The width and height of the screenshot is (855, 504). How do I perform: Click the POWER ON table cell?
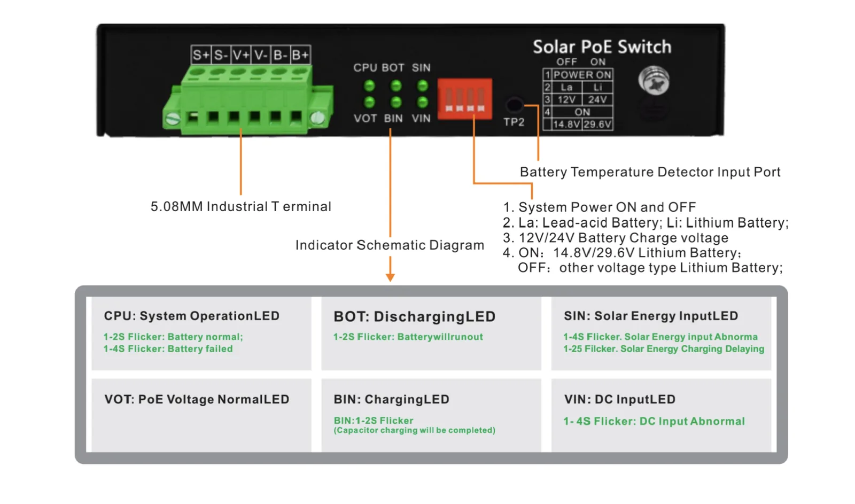tap(582, 75)
